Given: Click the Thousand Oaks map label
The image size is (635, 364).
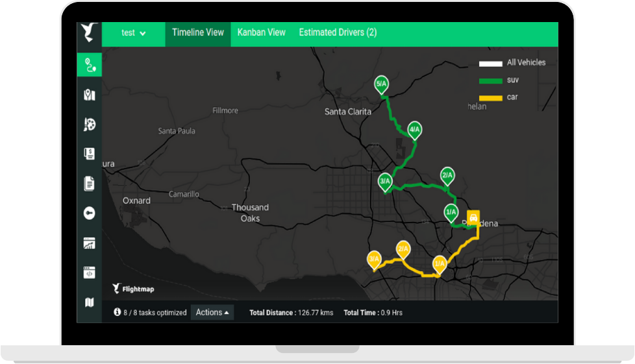Looking at the screenshot, I should 250,213.
